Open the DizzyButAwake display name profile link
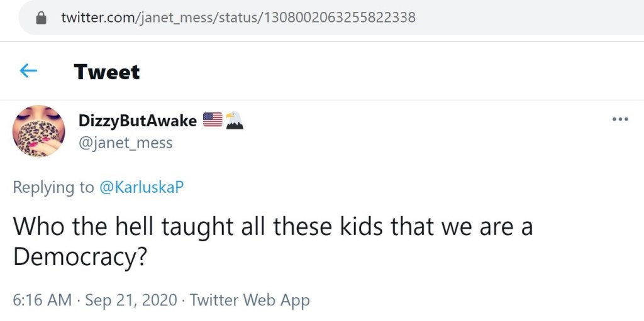The image size is (644, 321). 137,121
